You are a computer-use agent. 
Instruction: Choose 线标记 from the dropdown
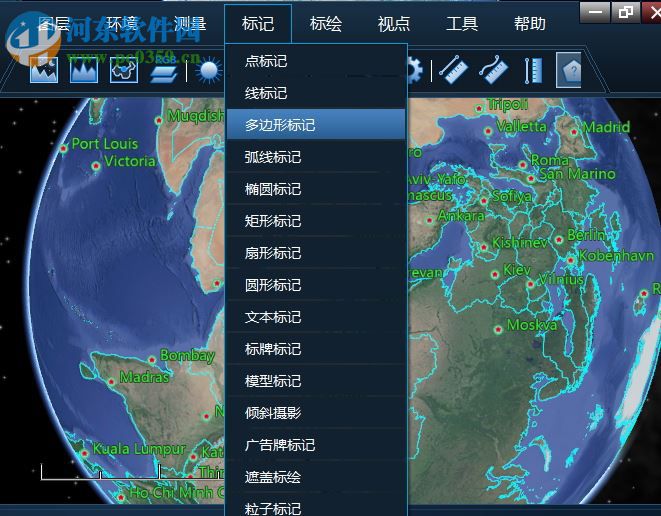click(x=316, y=93)
